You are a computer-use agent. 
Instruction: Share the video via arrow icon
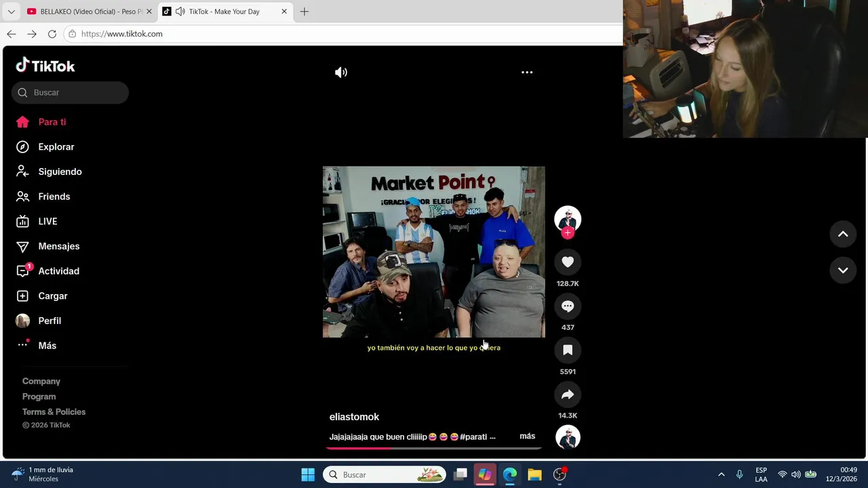coord(568,394)
